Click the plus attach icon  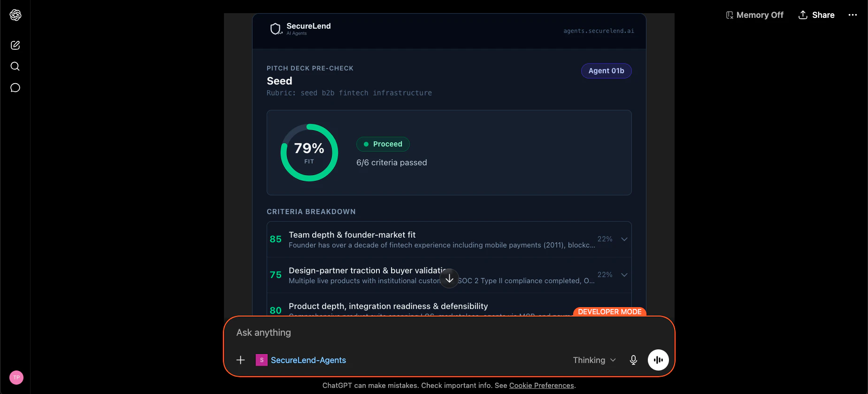(240, 360)
